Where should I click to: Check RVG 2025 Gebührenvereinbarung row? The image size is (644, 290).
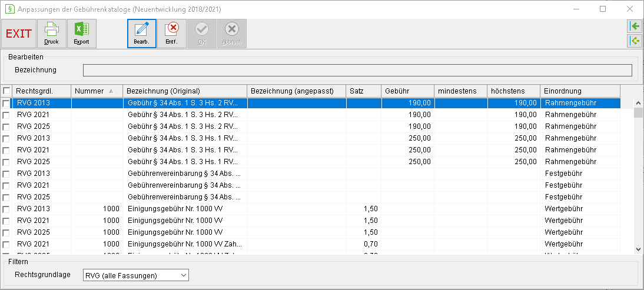(6, 197)
